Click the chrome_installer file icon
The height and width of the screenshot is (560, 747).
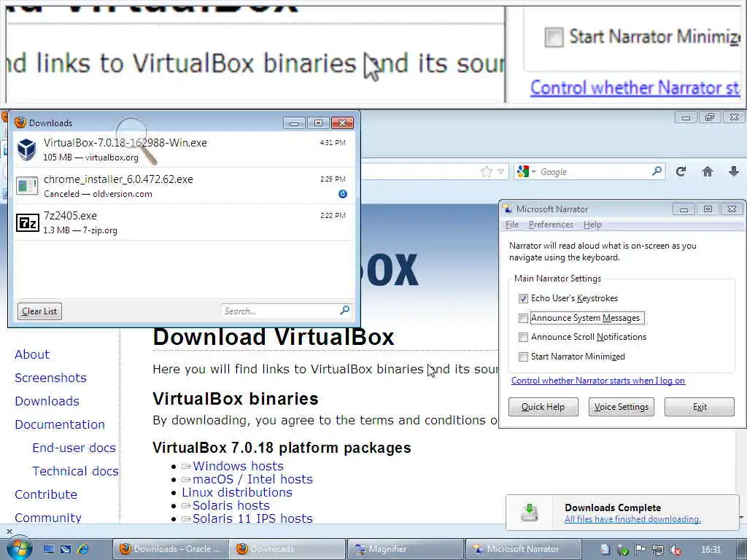tap(27, 186)
